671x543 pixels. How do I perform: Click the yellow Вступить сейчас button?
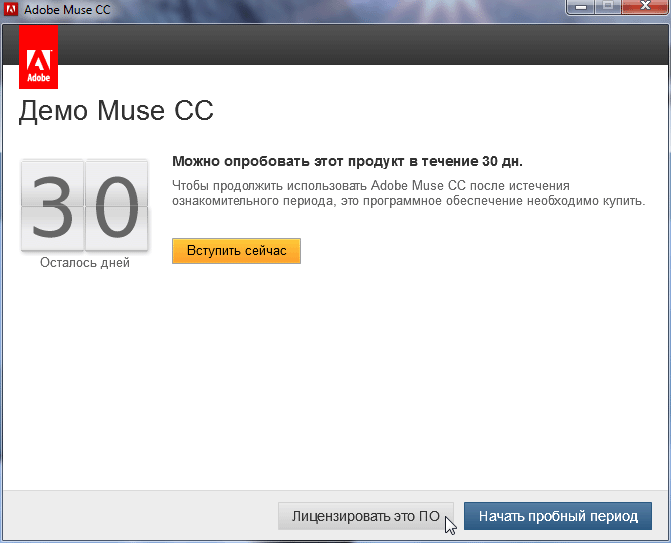click(x=236, y=251)
